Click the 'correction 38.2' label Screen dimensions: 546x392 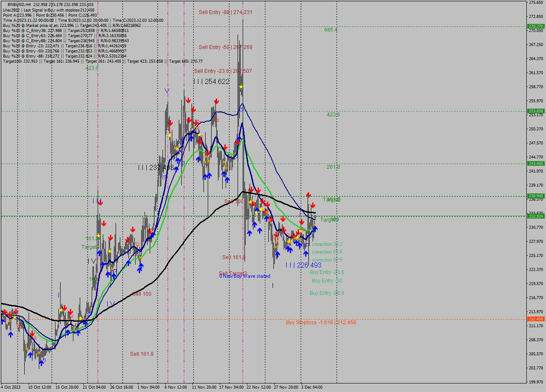(x=327, y=244)
